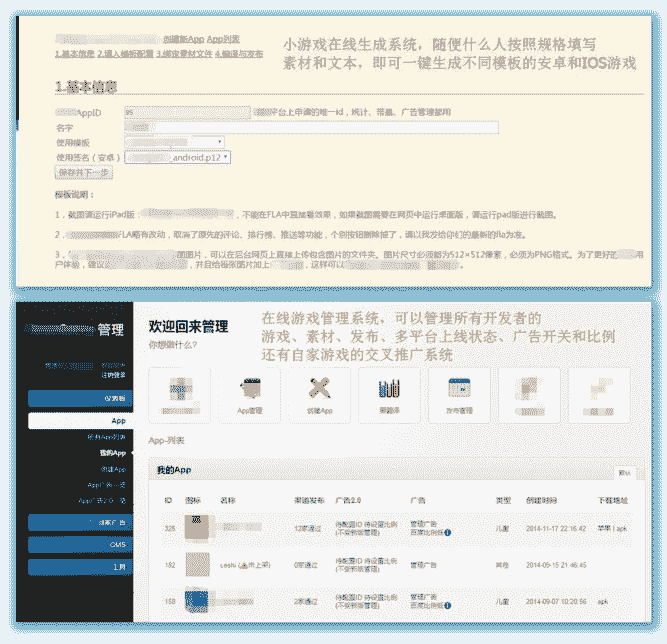Click the 名字 text input field

coord(310,127)
